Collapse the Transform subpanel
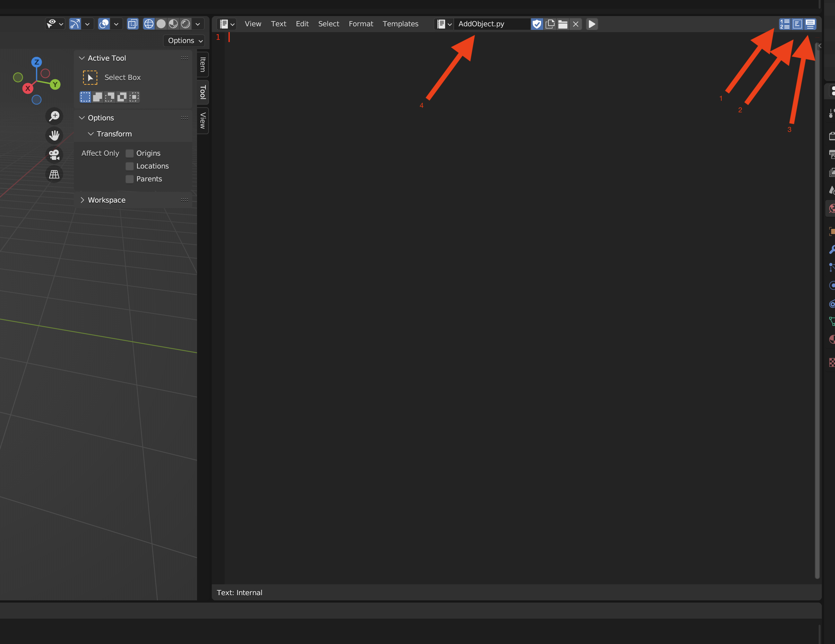This screenshot has width=835, height=644. point(90,134)
